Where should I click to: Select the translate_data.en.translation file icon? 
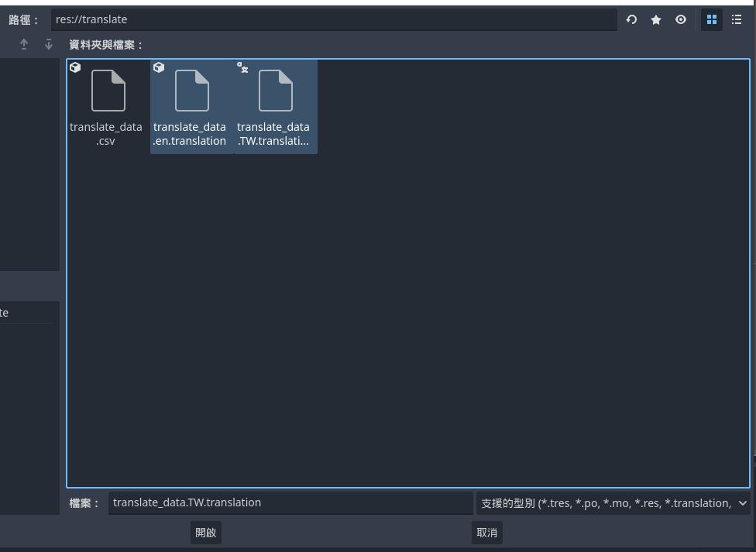click(191, 91)
